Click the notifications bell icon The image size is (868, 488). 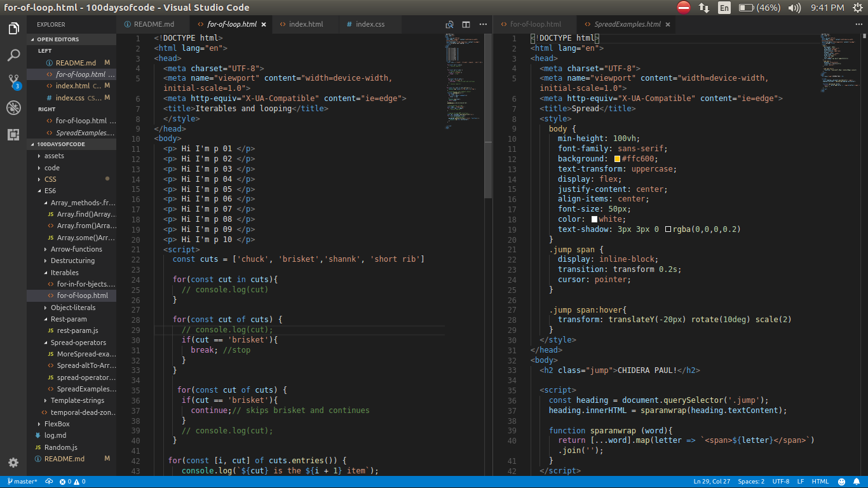click(857, 482)
